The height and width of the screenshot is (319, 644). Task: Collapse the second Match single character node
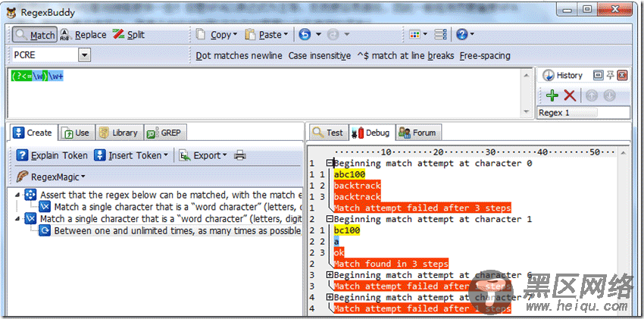coord(17,218)
